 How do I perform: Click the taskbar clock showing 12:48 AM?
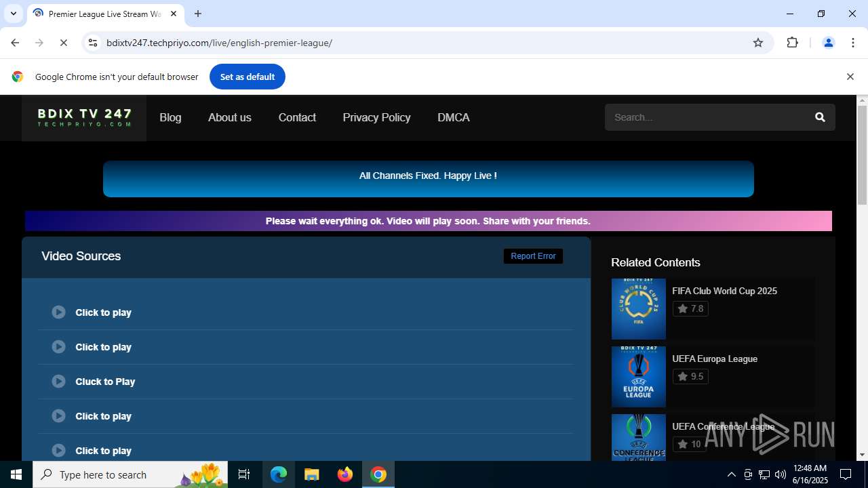click(810, 474)
